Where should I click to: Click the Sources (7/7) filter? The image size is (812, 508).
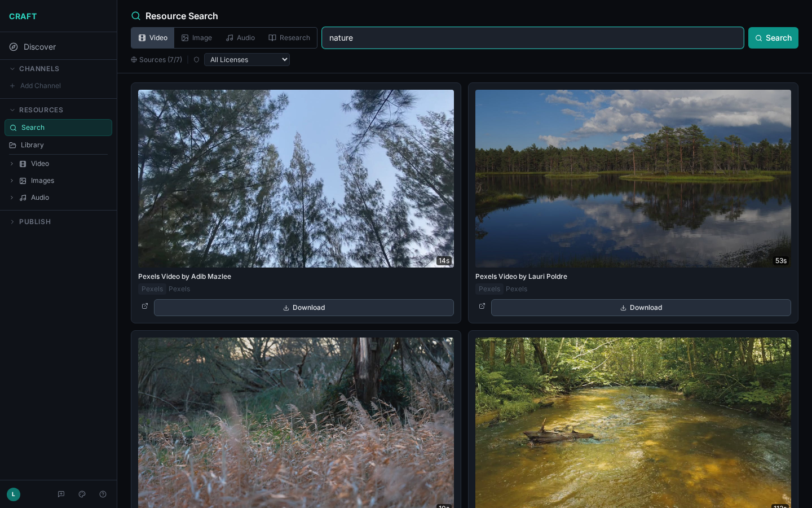(157, 60)
